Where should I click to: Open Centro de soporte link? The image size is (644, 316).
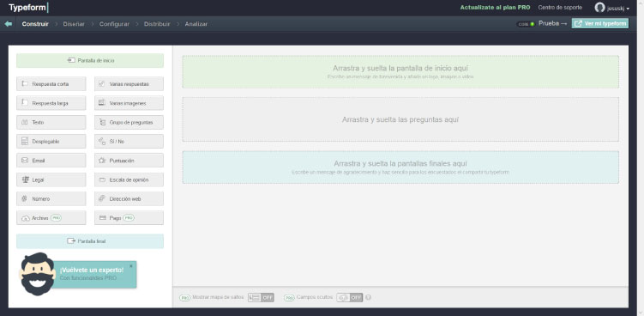coord(560,8)
